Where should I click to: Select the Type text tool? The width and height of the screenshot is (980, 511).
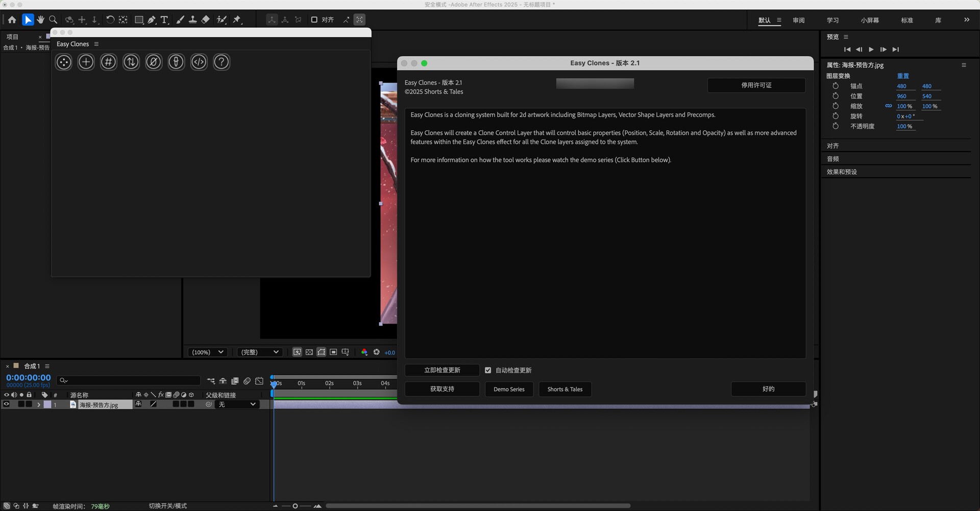(x=164, y=20)
